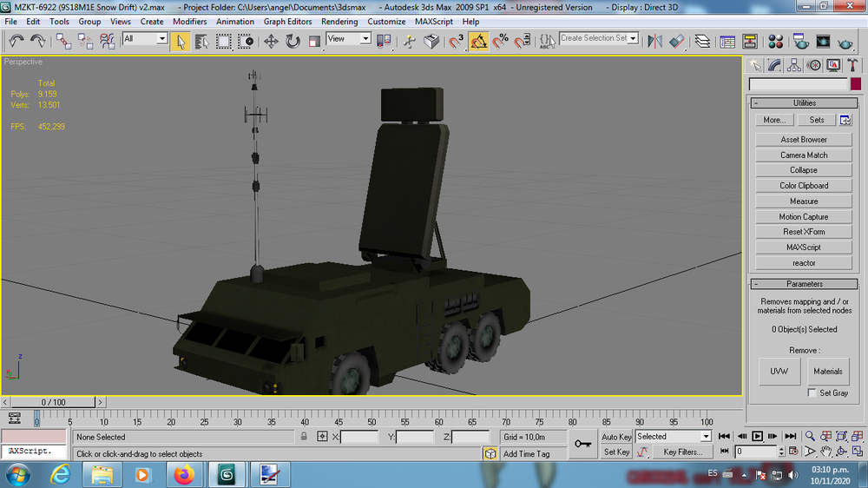Switch to the Modify command panel tab
Viewport: 868px width, 488px height.
(774, 65)
